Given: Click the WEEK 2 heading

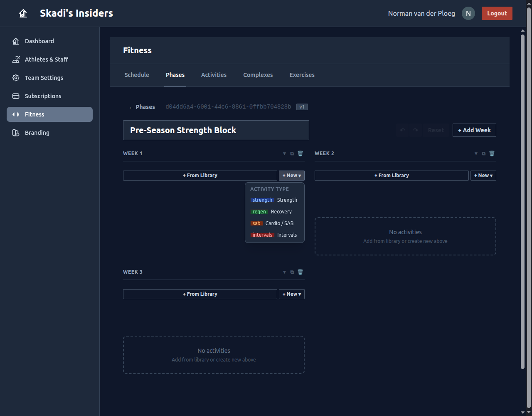Looking at the screenshot, I should pyautogui.click(x=324, y=154).
